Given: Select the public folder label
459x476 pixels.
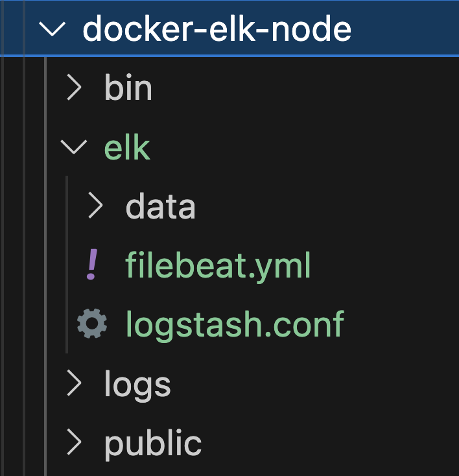Looking at the screenshot, I should pyautogui.click(x=153, y=444).
